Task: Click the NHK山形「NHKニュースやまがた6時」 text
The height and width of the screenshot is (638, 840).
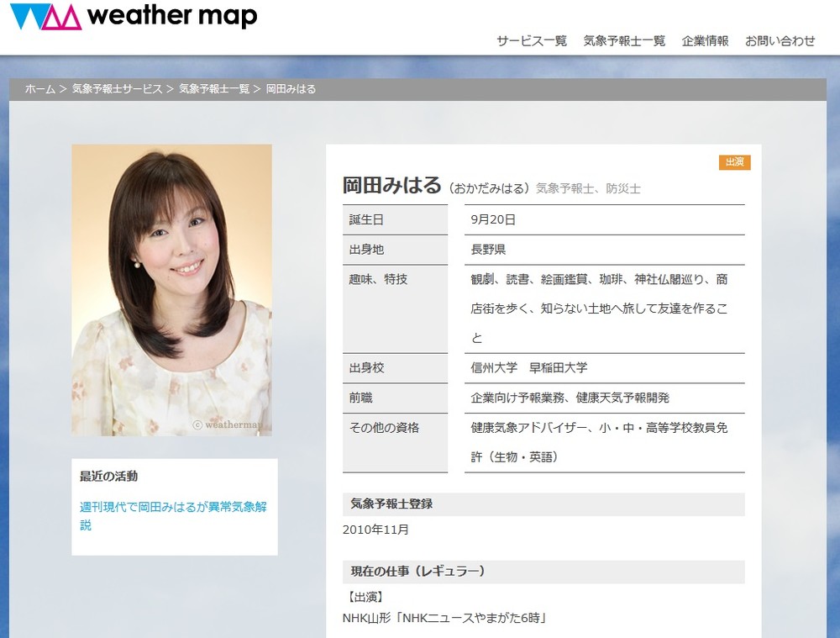Action: click(x=445, y=619)
